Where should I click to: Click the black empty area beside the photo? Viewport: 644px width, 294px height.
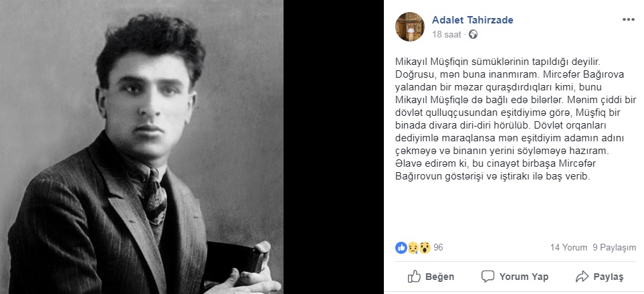333,147
